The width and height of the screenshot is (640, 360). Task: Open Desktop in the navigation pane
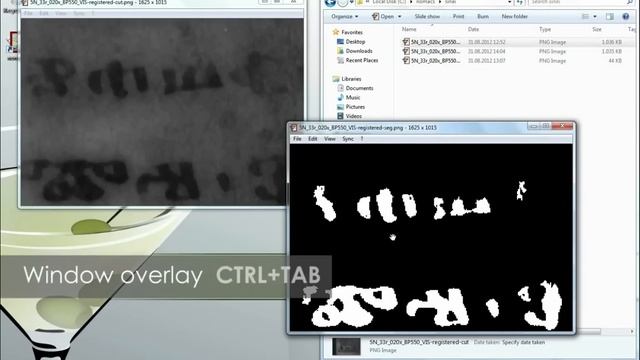tap(355, 42)
